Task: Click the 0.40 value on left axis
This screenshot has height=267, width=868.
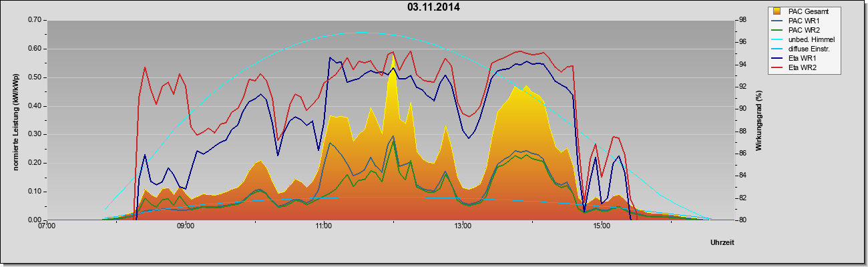Action: pyautogui.click(x=35, y=105)
